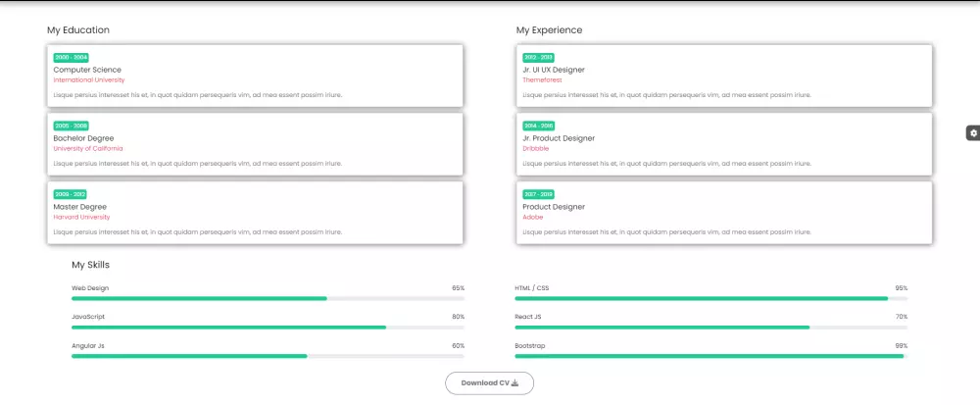Select the Computer Science education card title
Viewport: 980px width, 405px height.
click(87, 70)
